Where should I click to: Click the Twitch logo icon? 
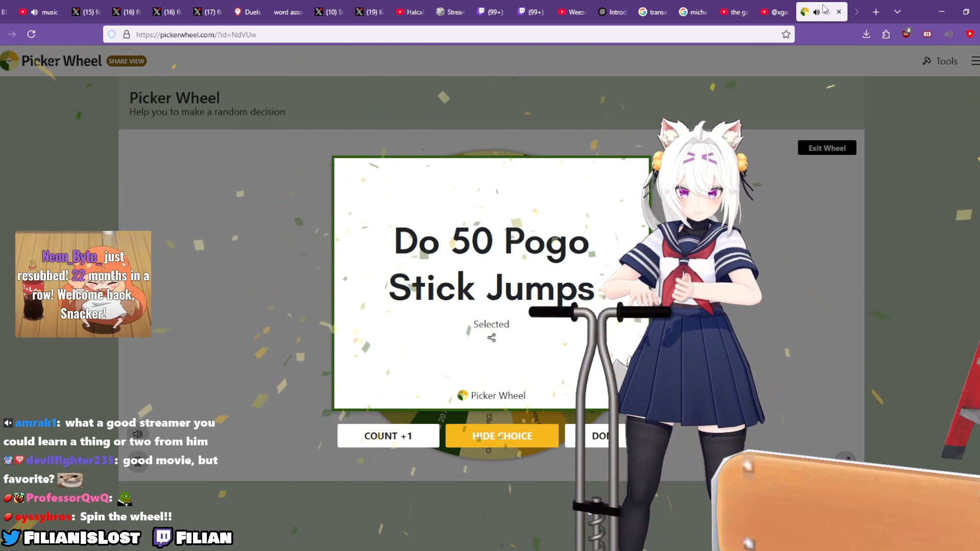point(162,538)
